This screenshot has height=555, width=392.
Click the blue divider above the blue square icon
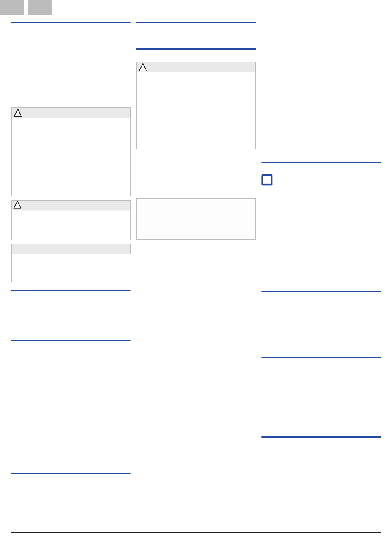point(321,163)
